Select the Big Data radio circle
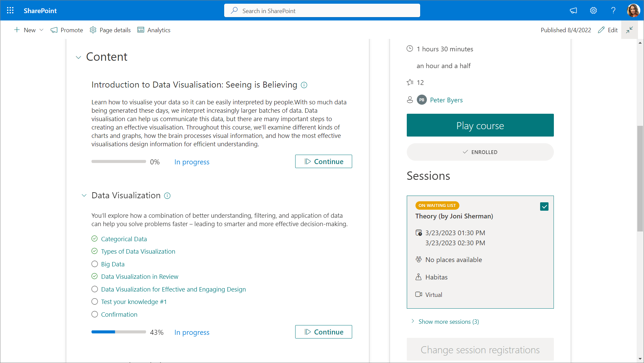The width and height of the screenshot is (644, 363). click(95, 264)
